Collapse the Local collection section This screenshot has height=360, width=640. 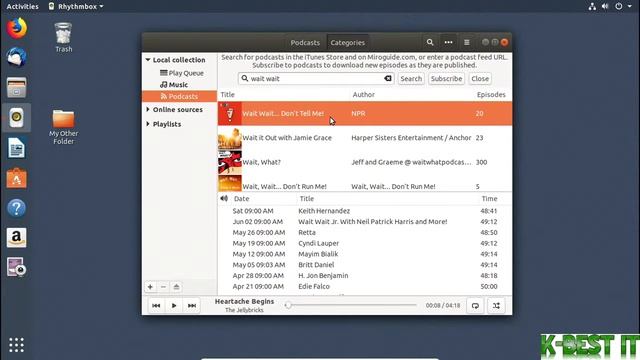coord(148,60)
